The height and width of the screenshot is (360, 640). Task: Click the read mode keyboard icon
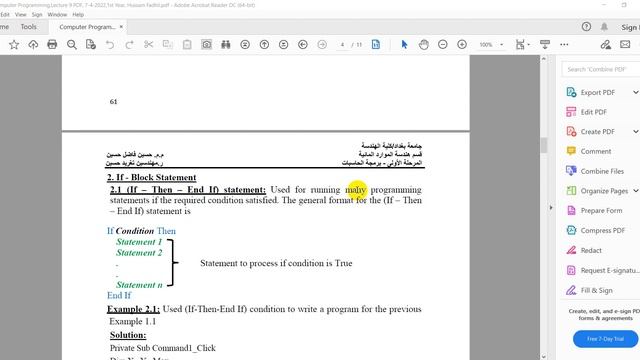tap(545, 44)
